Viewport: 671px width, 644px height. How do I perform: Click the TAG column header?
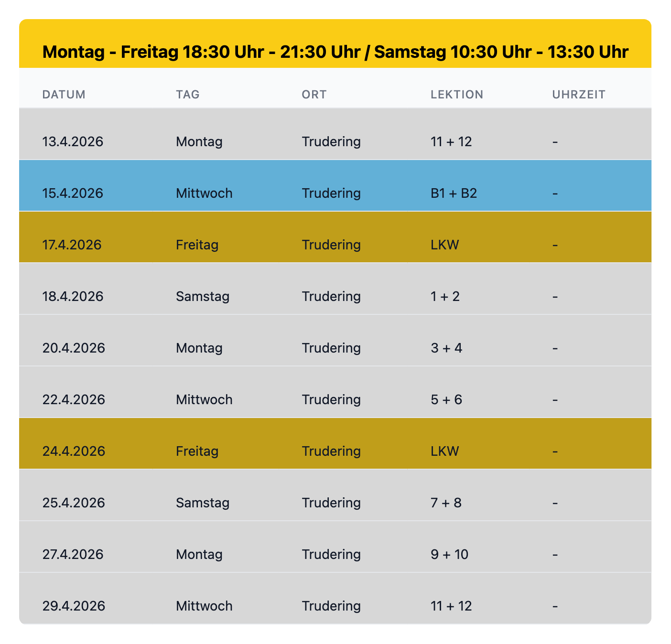(x=188, y=94)
